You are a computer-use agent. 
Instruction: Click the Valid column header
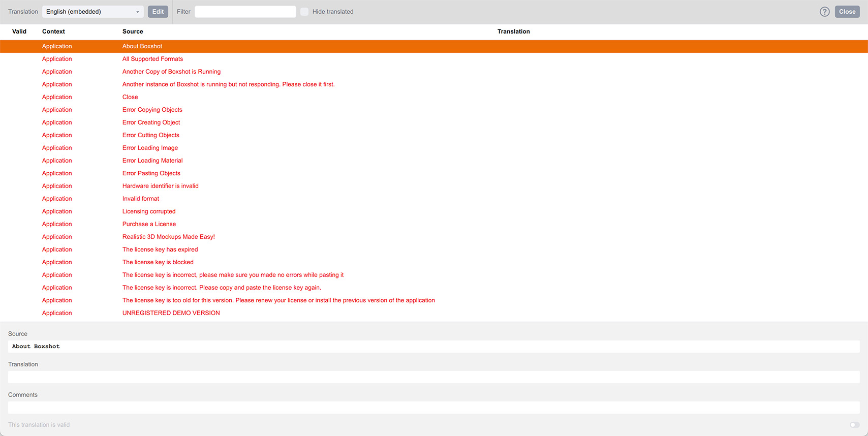click(x=19, y=32)
